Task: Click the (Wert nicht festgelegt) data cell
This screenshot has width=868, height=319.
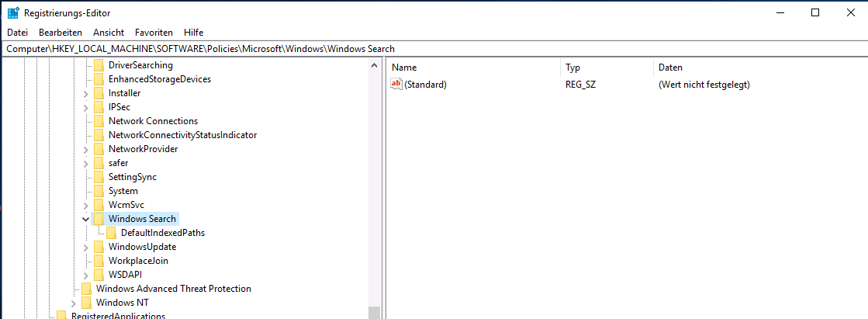Action: (704, 85)
